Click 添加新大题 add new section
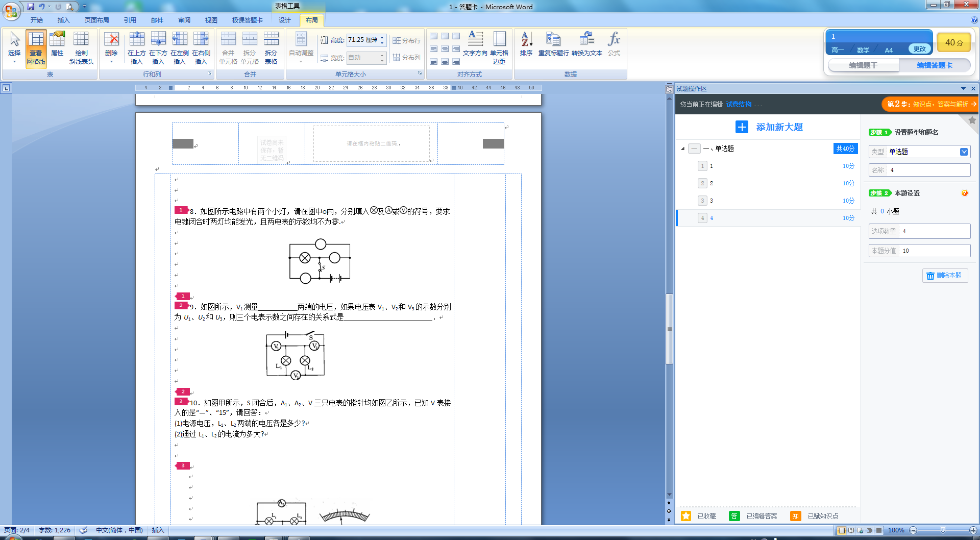The width and height of the screenshot is (980, 540). (x=770, y=127)
